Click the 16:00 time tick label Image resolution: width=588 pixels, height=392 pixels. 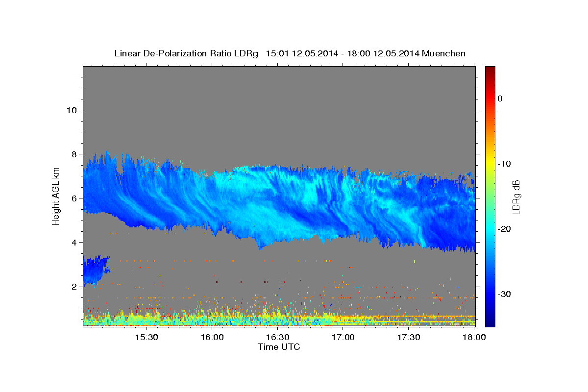(212, 338)
